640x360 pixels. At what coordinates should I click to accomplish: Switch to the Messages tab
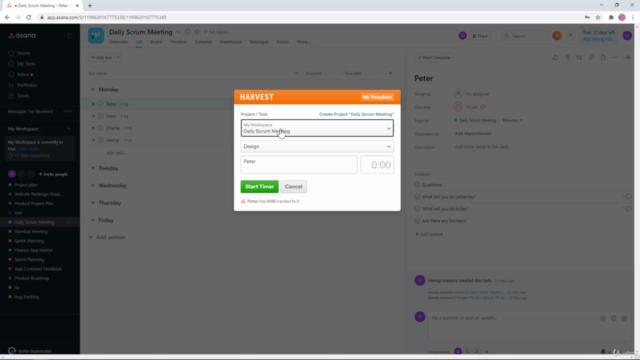[259, 42]
